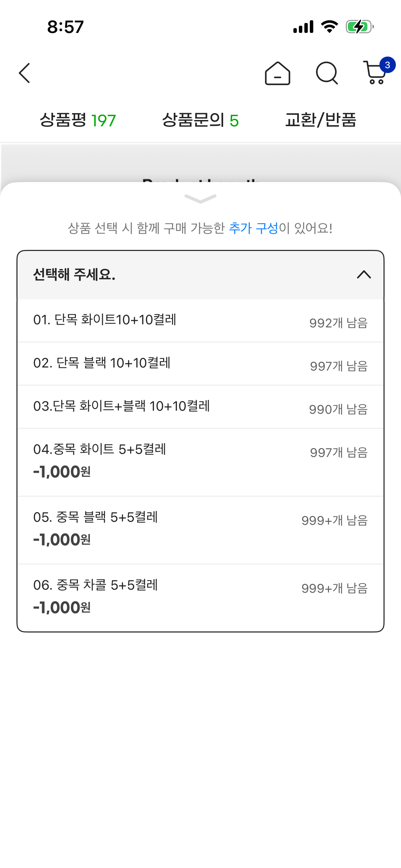Choose option 02. 단목 블랙 10+10켤레
Viewport: 401px width, 868px height.
click(x=200, y=363)
